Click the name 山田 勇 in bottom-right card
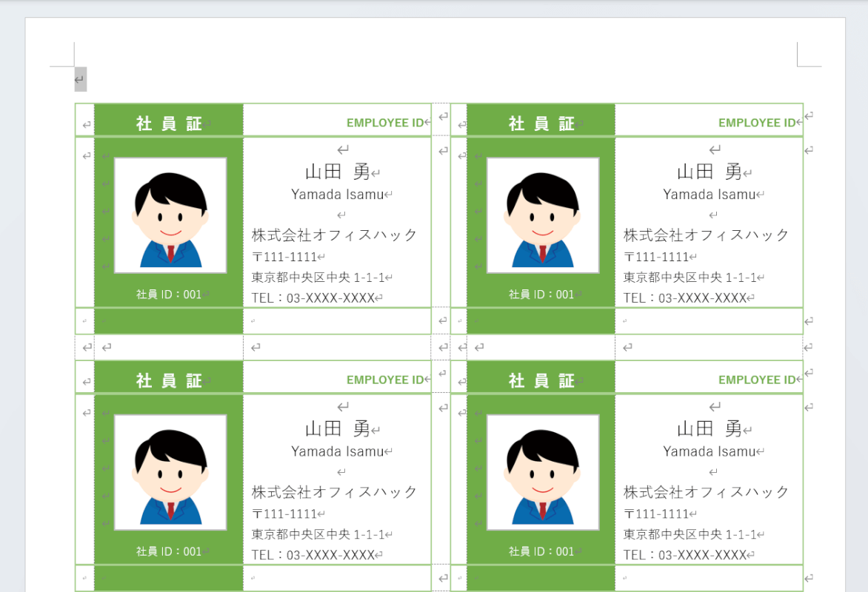 709,429
